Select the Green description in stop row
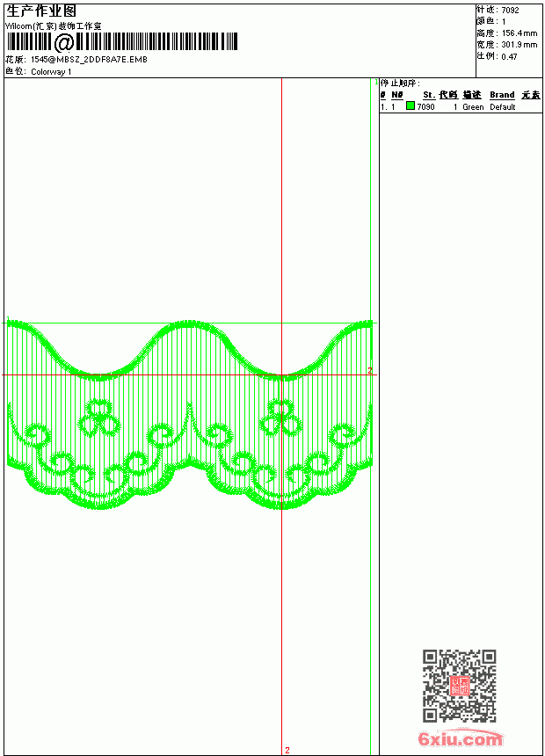 (x=473, y=107)
